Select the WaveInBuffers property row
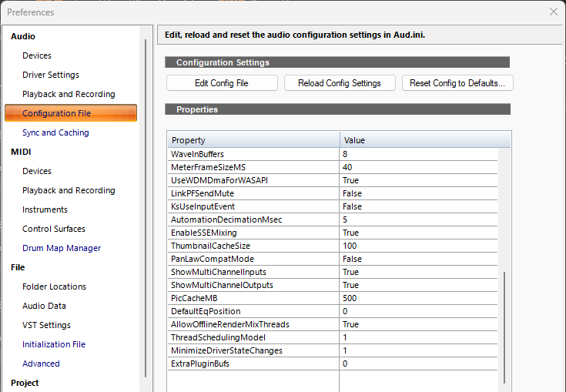Viewport: 566px width, 392px height. 333,154
